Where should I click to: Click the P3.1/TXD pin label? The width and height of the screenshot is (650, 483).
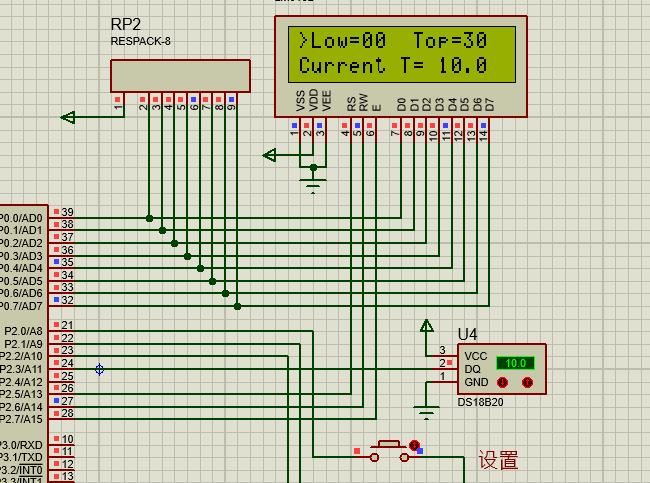tap(21, 457)
